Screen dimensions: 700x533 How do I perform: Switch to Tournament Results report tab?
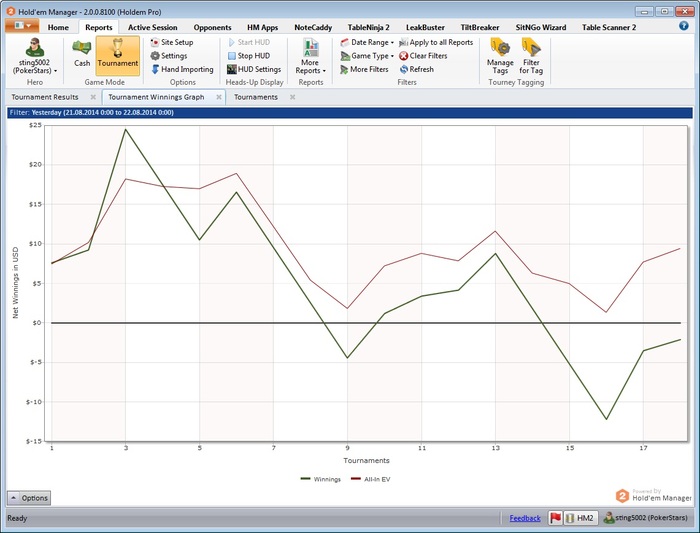[45, 97]
